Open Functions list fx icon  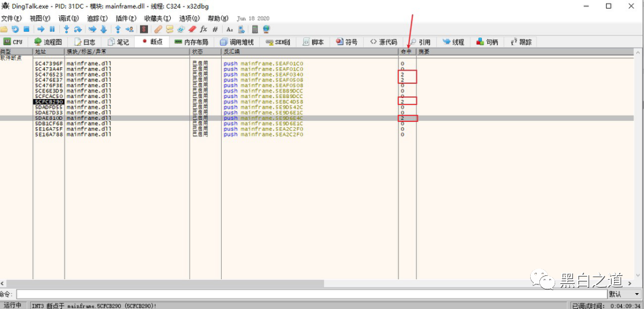click(x=204, y=29)
